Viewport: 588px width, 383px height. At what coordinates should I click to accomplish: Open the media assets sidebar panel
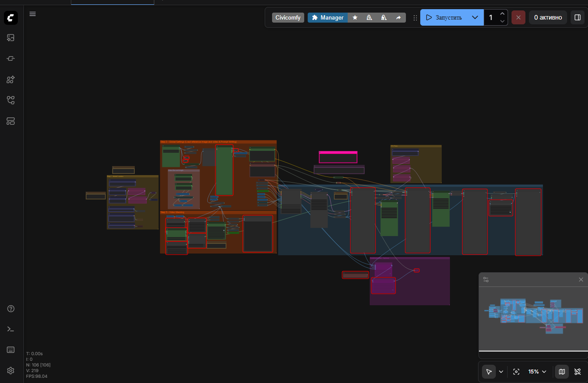[11, 38]
